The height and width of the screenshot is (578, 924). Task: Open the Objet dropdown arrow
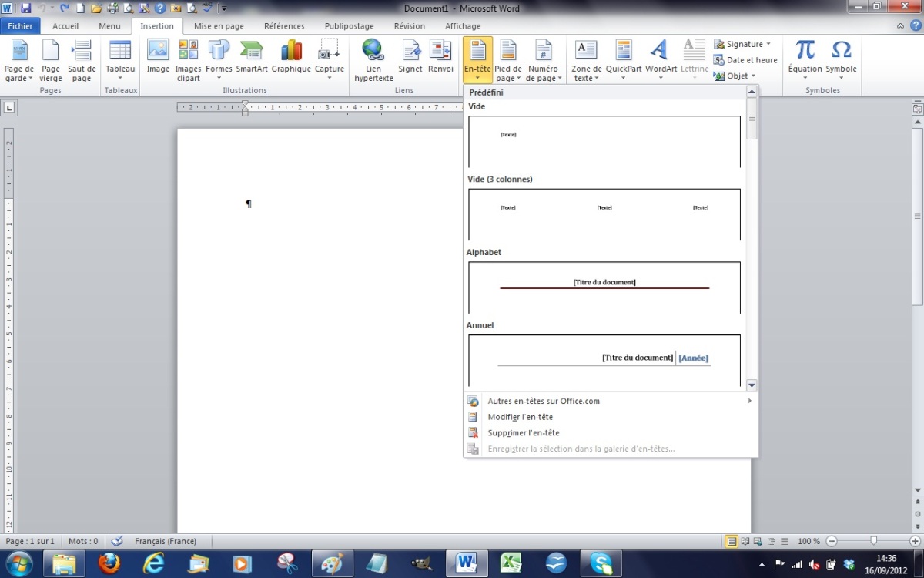(753, 76)
